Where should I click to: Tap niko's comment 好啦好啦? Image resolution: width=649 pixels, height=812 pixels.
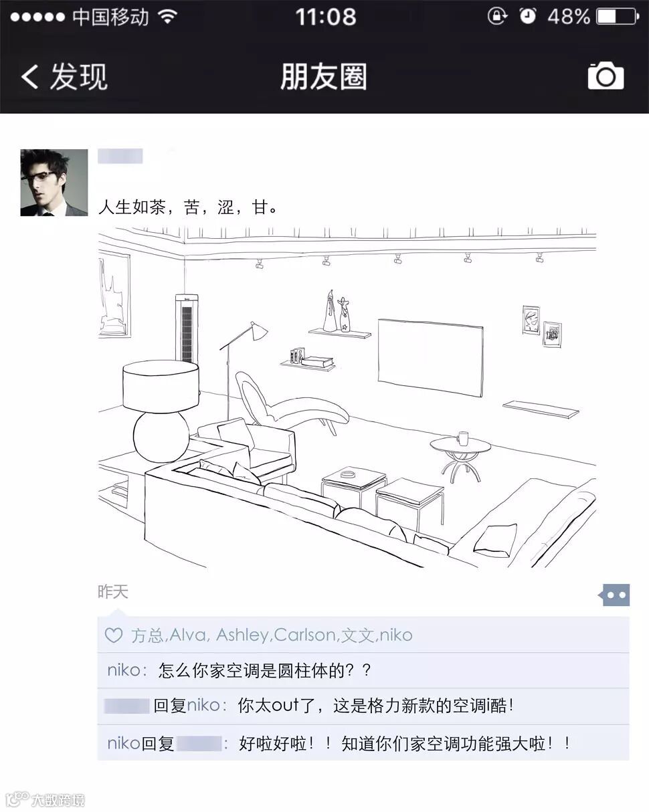[363, 743]
